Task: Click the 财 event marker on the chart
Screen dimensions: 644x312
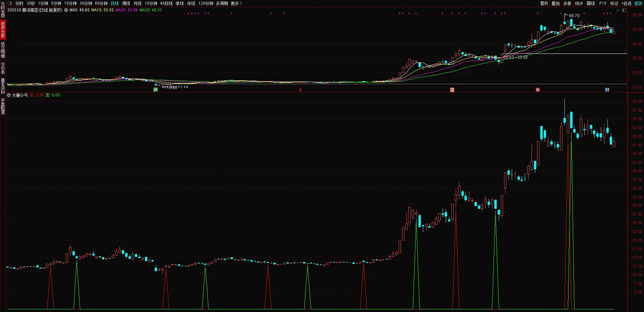Action: [x=607, y=90]
